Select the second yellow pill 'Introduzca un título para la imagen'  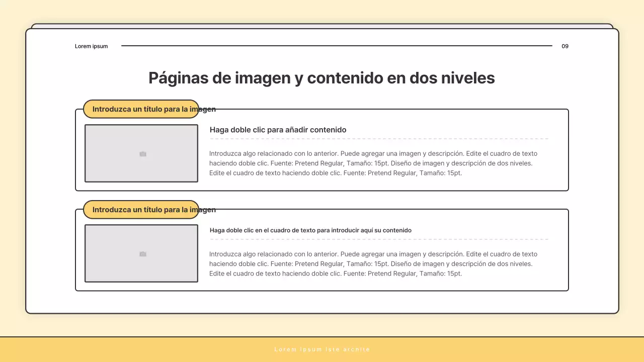coord(140,210)
